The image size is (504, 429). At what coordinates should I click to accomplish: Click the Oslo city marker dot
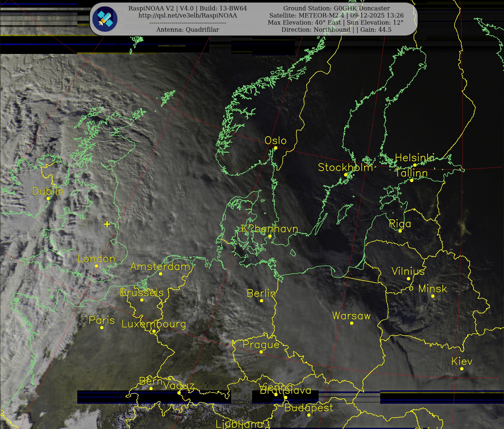[276, 148]
